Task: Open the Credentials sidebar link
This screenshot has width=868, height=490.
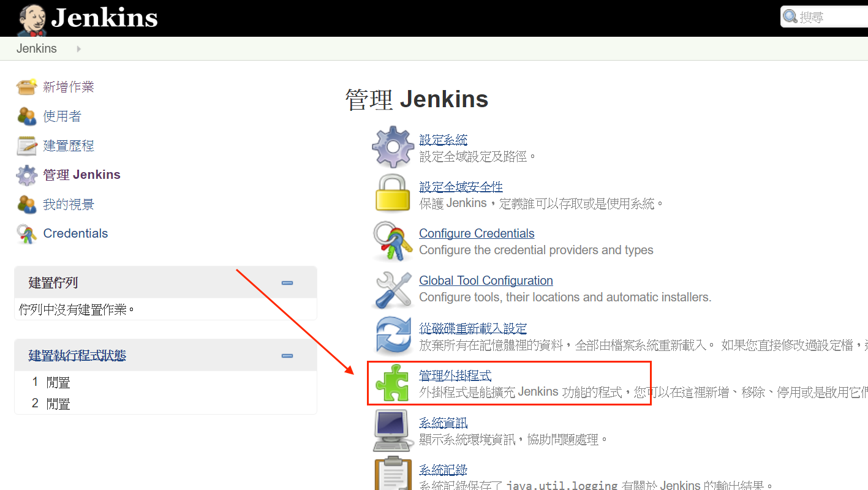Action: (x=75, y=233)
